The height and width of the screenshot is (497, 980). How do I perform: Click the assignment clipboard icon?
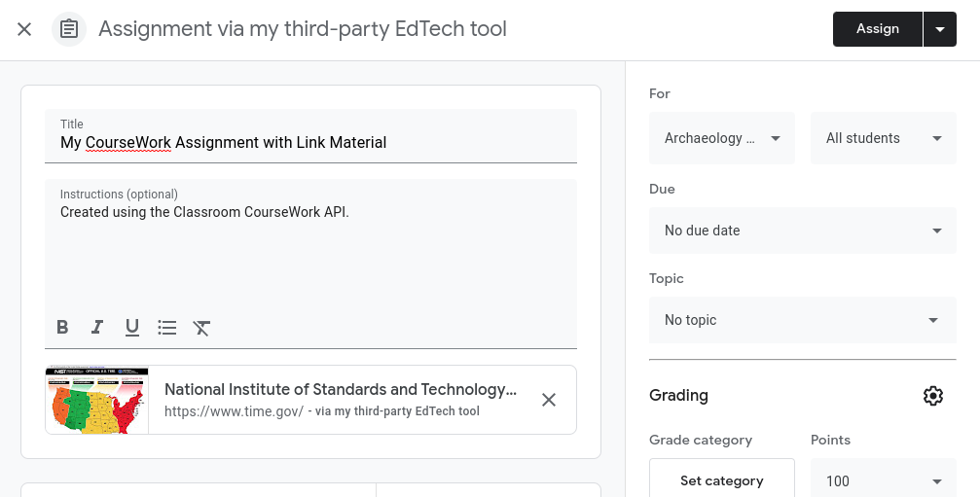tap(68, 29)
